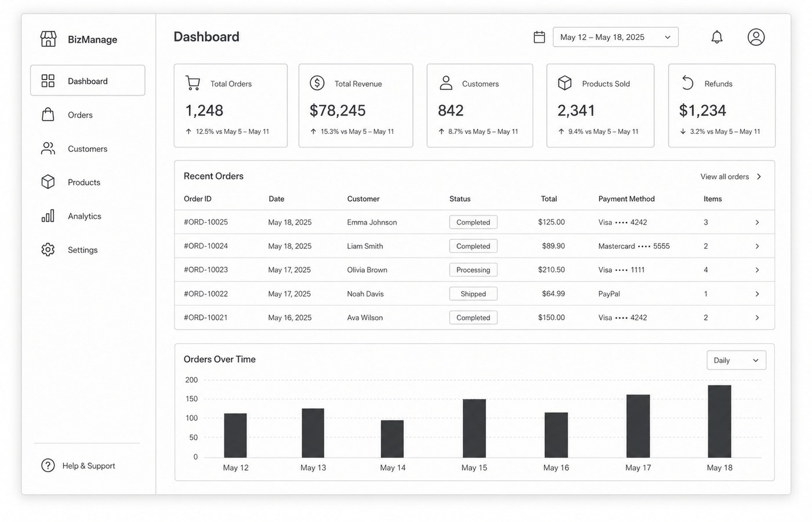
Task: Click the View all orders link
Action: tap(731, 176)
